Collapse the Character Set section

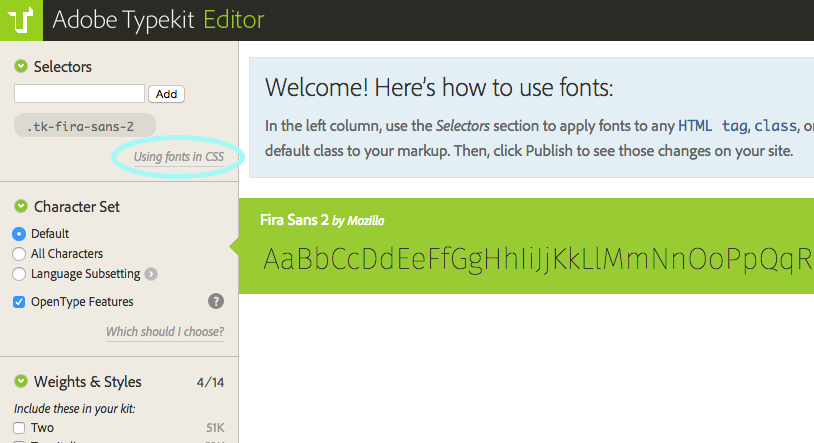(x=20, y=207)
